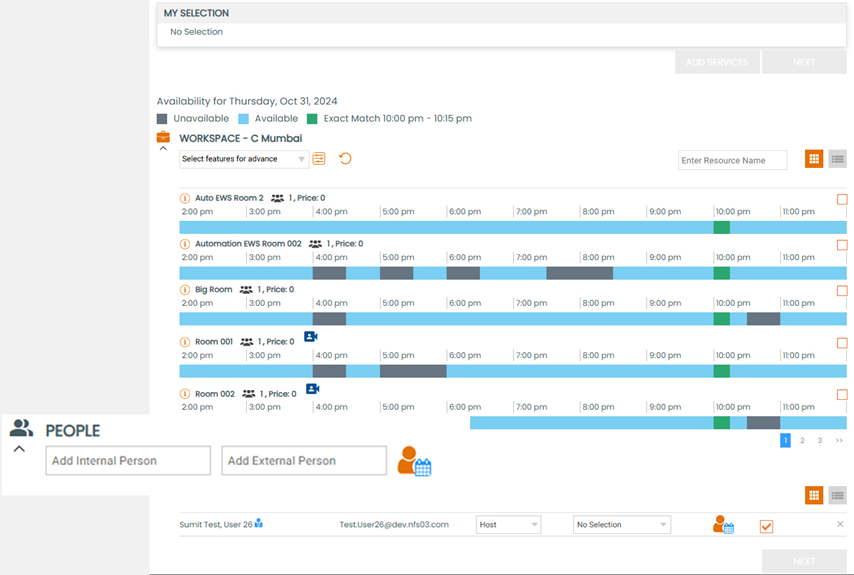Switch workspace to grid view
This screenshot has width=854, height=575.
pos(814,159)
